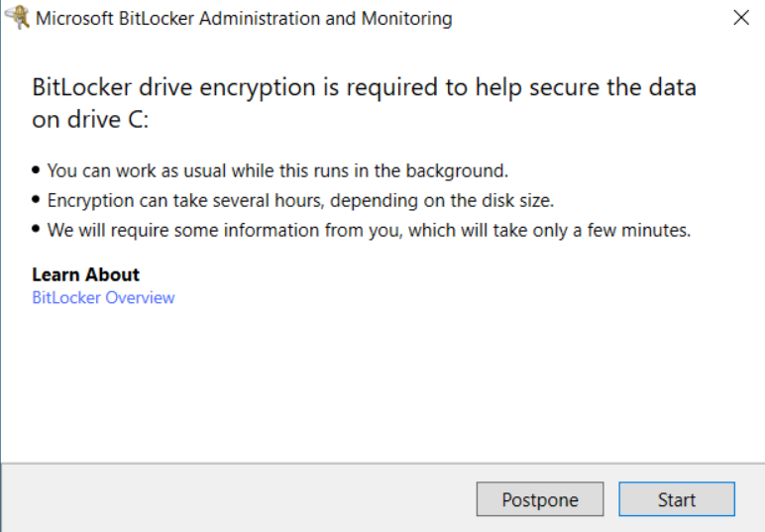Click the blank white area below BitLocker Overview

[382, 385]
